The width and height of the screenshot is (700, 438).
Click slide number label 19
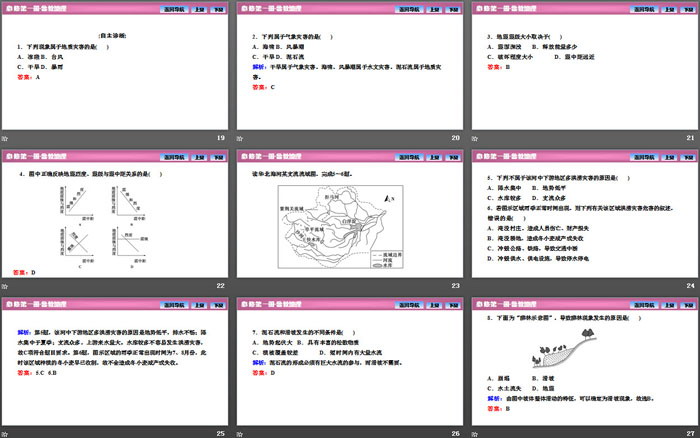(x=221, y=138)
